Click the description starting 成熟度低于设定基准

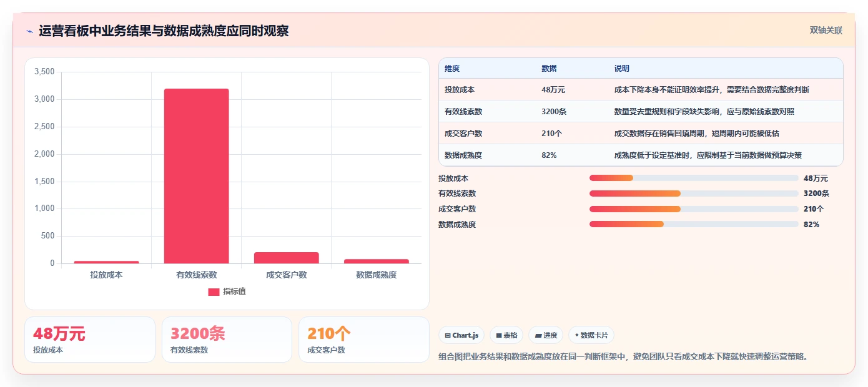pyautogui.click(x=708, y=155)
